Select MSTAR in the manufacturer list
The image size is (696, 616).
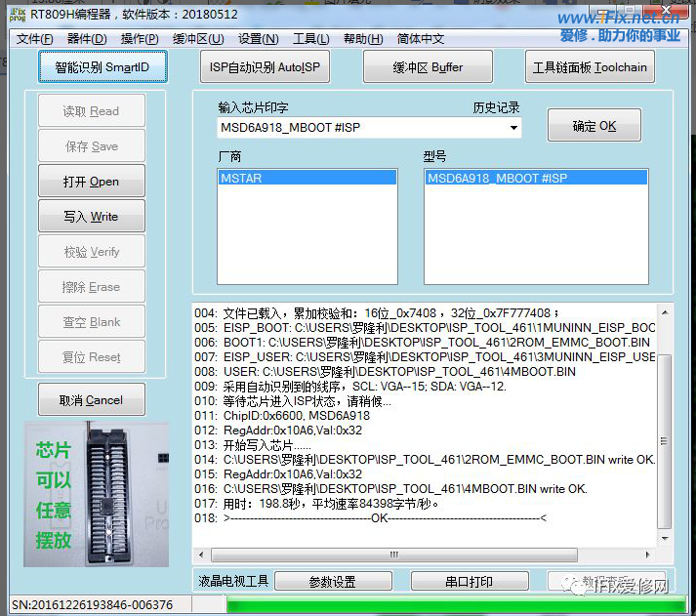coord(307,178)
